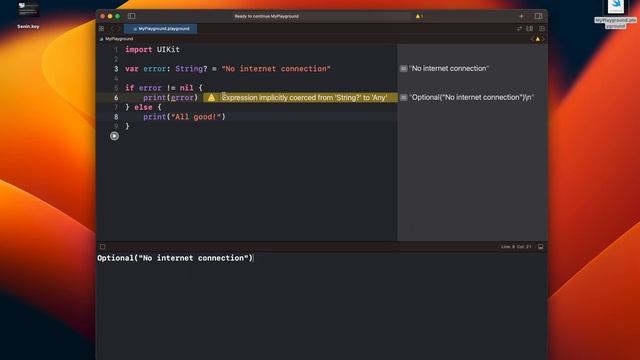The width and height of the screenshot is (640, 360).
Task: Click 'print(error)' on line 6
Action: tap(171, 98)
